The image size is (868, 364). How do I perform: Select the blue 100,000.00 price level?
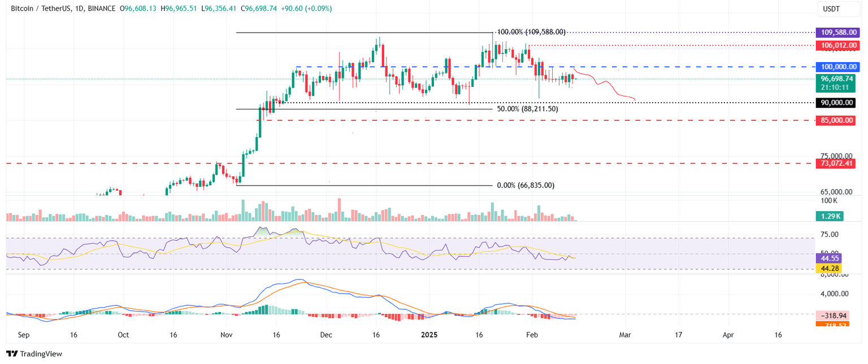(838, 67)
